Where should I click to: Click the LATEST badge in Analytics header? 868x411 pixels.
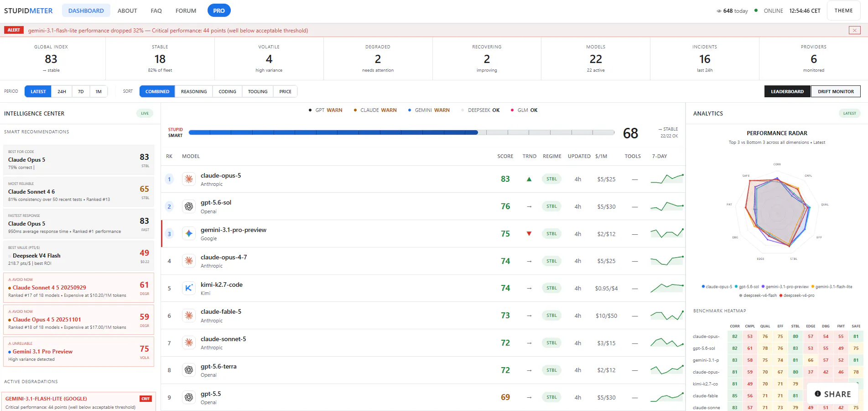tap(849, 113)
